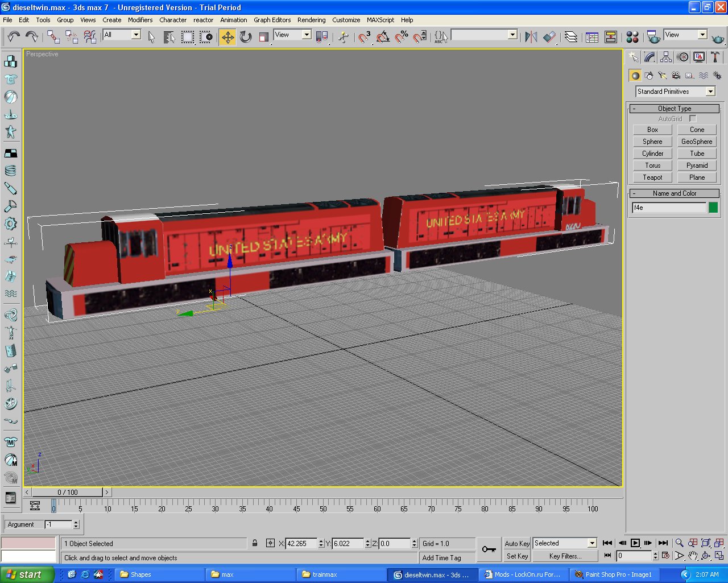Toggle the Percent Snap button
Image resolution: width=728 pixels, height=583 pixels.
[402, 37]
